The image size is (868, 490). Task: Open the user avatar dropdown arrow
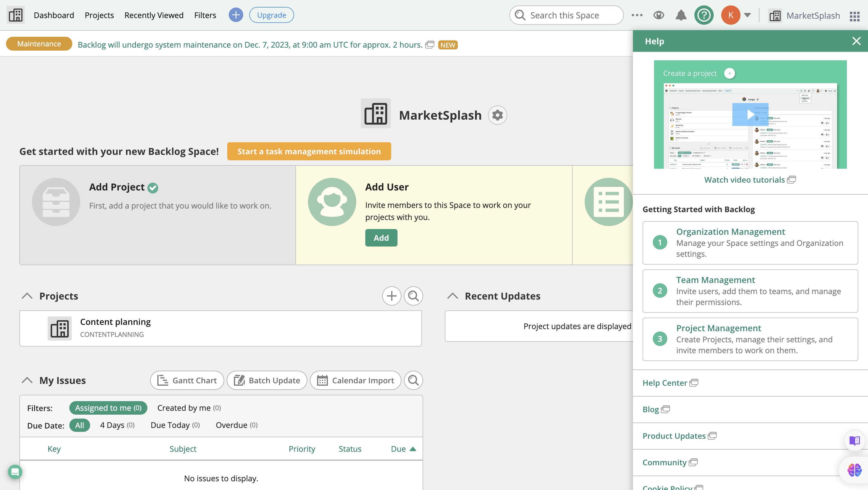[x=747, y=15]
